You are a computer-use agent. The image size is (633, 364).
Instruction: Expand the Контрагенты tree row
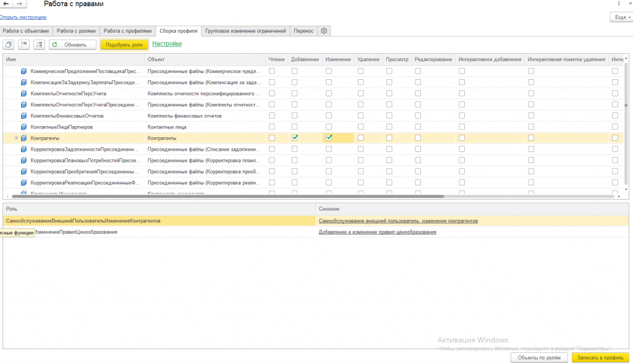(x=16, y=138)
